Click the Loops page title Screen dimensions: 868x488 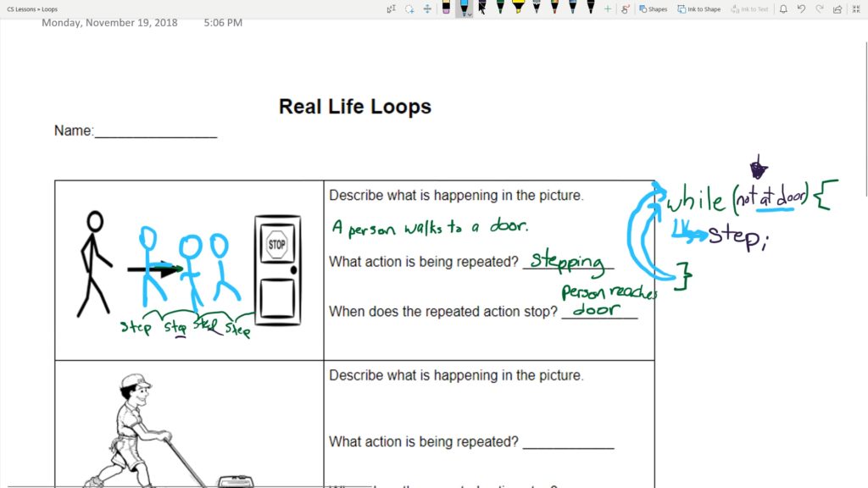[51, 8]
